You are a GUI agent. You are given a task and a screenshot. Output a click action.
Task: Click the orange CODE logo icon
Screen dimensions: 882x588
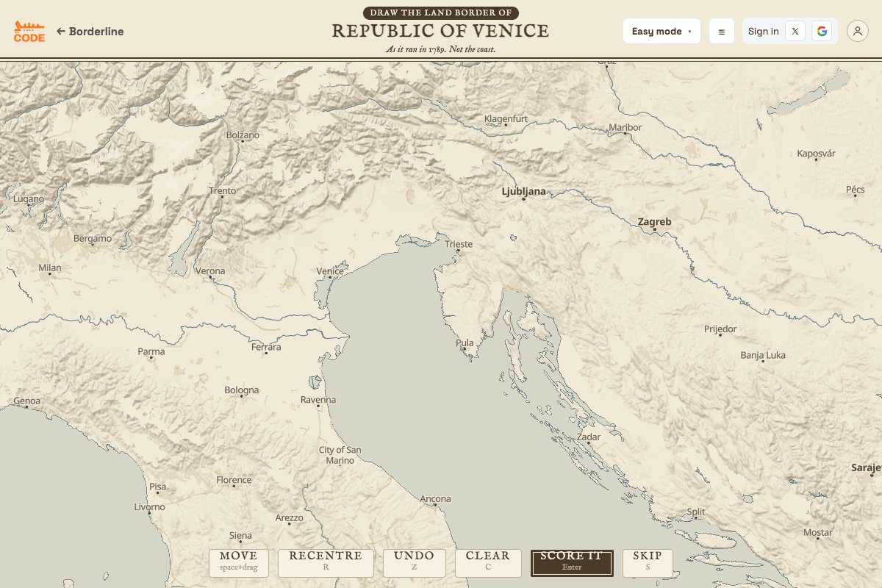(29, 31)
